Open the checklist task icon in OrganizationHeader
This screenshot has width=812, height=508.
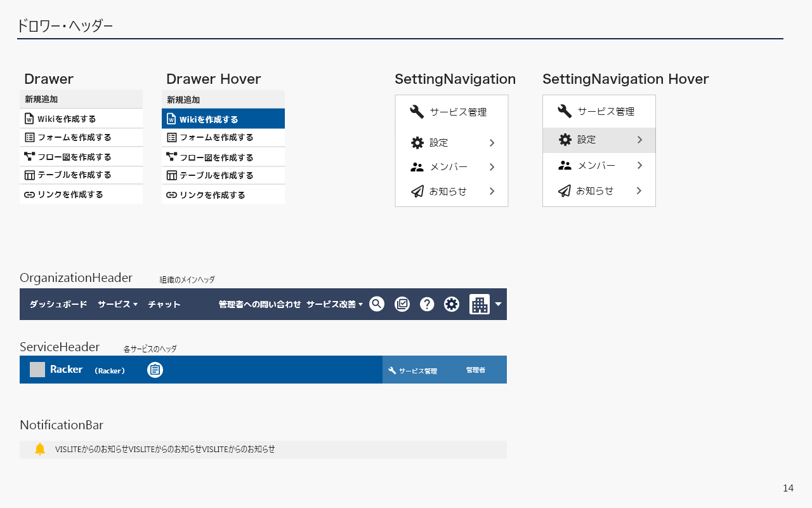coord(402,304)
